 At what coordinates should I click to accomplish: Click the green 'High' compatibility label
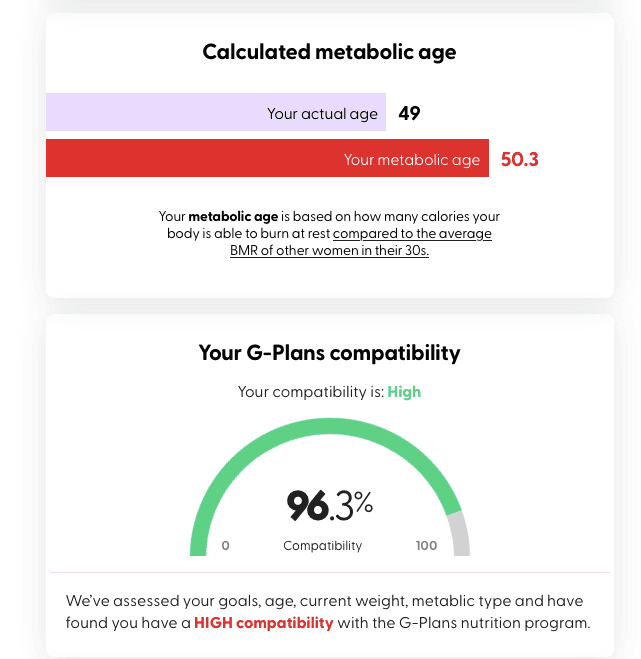coord(404,392)
